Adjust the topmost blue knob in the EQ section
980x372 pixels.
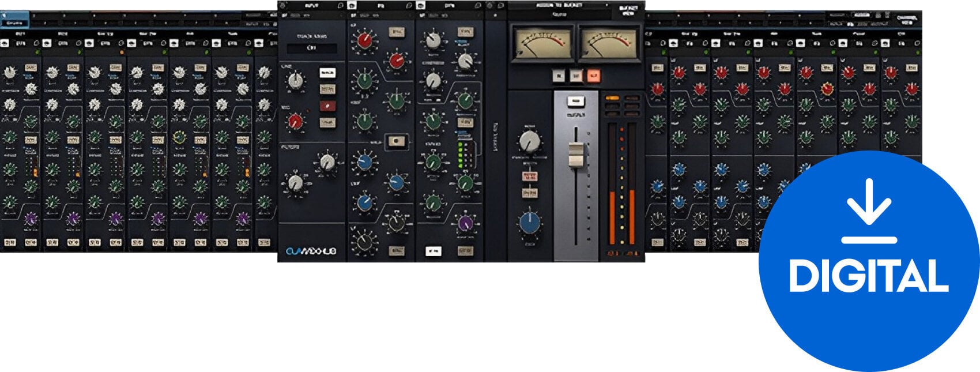pyautogui.click(x=364, y=162)
